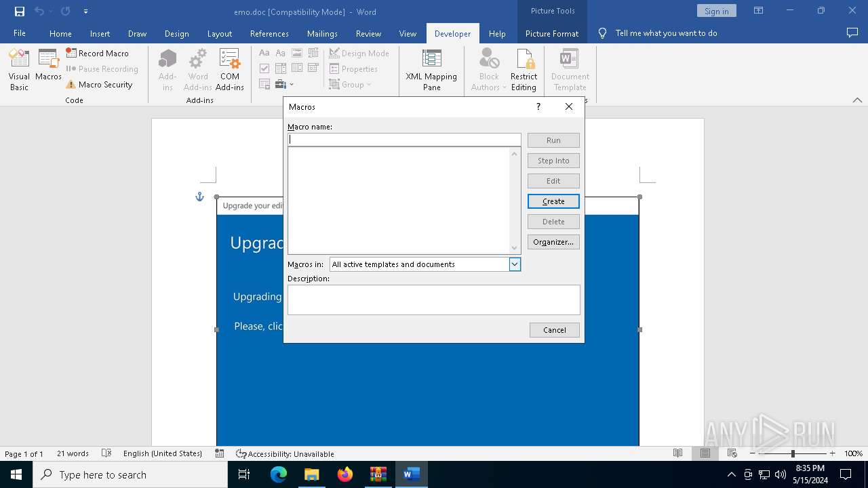Save the document from Quick Access
This screenshot has width=868, height=488.
point(20,12)
